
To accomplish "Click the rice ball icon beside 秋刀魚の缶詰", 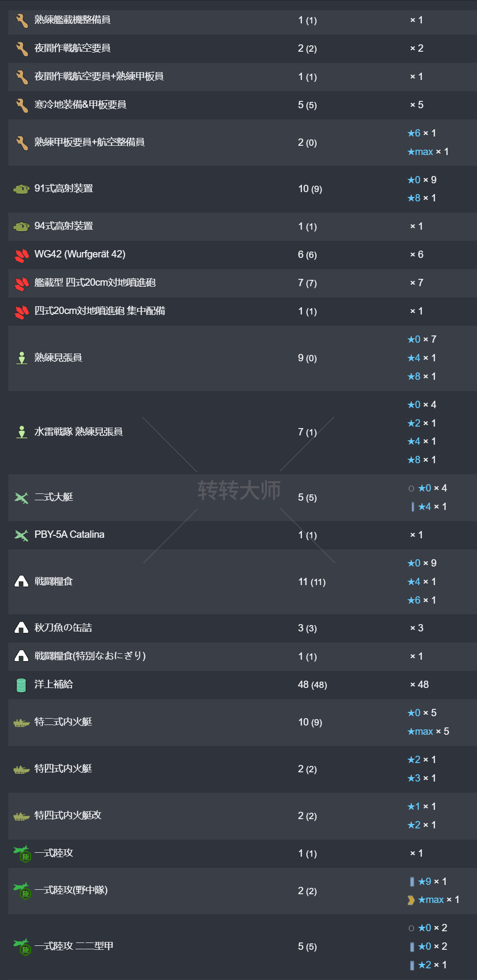I will click(21, 628).
